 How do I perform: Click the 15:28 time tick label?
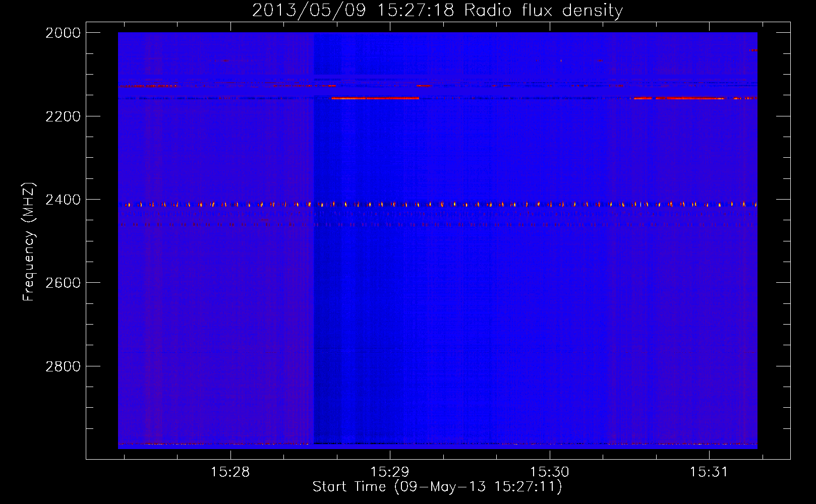[230, 472]
